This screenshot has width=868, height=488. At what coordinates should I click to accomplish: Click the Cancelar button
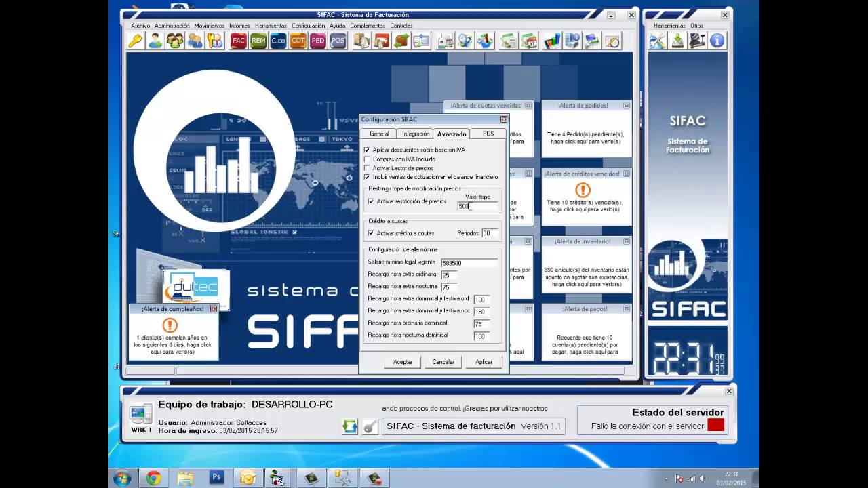pos(443,362)
